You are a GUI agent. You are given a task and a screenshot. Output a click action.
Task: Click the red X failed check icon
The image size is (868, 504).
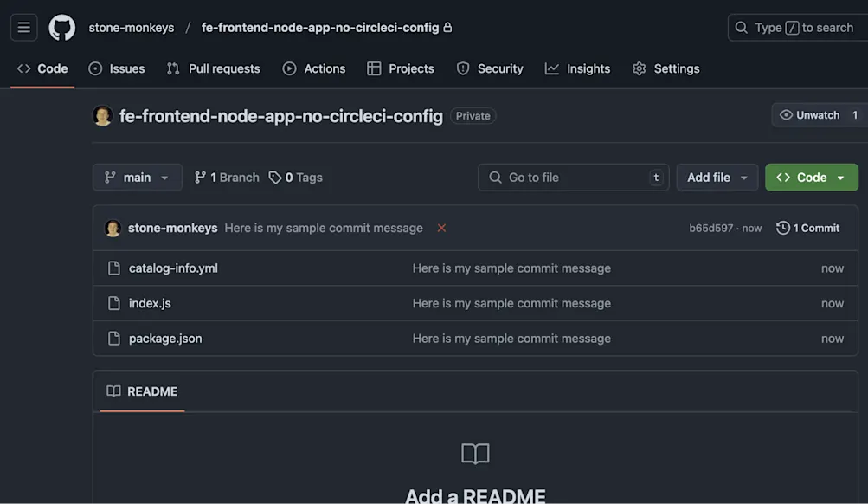click(441, 228)
